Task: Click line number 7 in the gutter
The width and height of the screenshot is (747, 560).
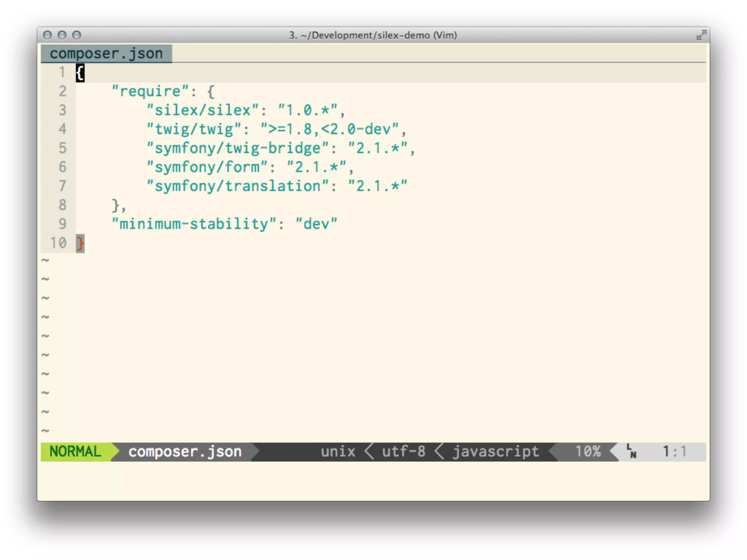Action: click(62, 186)
